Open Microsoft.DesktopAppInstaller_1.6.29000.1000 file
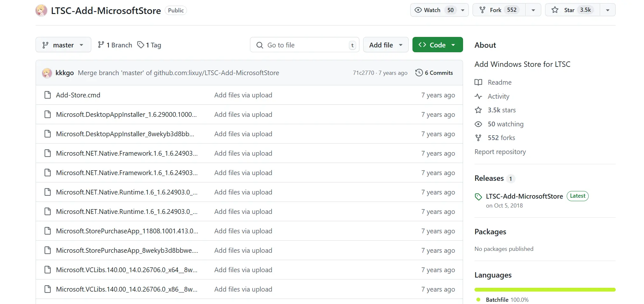 point(126,114)
